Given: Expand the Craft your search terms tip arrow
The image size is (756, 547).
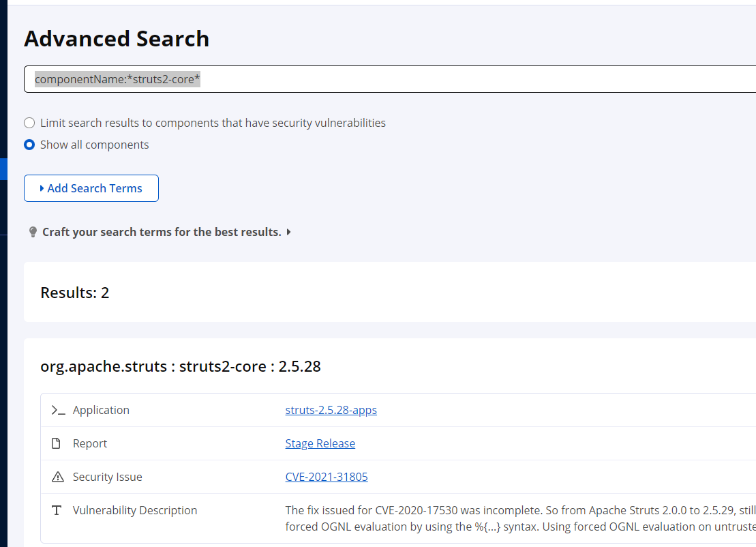Looking at the screenshot, I should point(289,232).
